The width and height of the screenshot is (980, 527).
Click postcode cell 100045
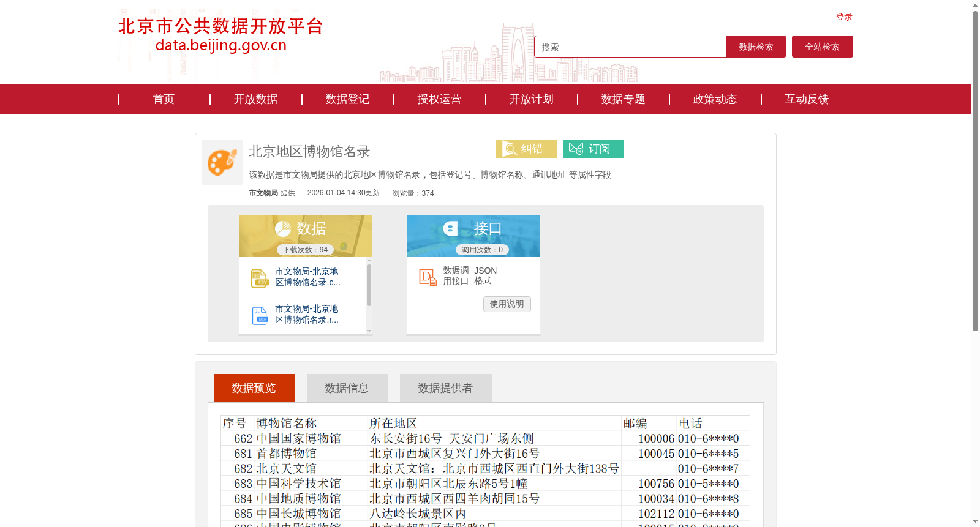(656, 454)
